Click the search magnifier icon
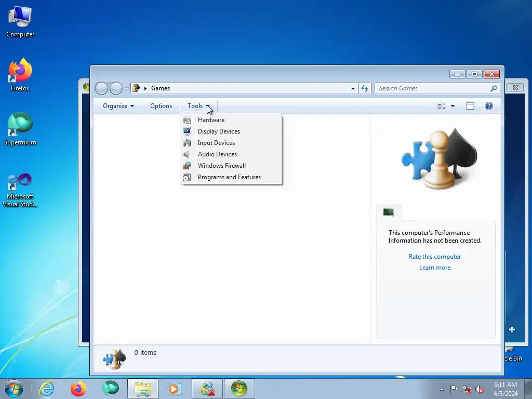The width and height of the screenshot is (532, 399). [x=494, y=88]
